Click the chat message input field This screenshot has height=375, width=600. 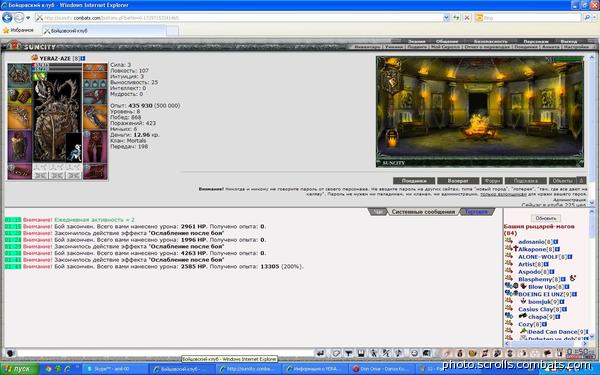pos(165,353)
